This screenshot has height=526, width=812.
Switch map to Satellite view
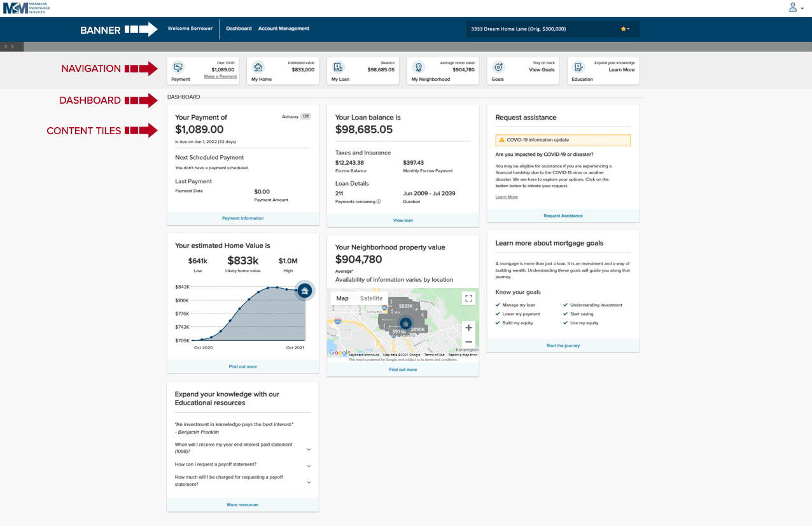[x=371, y=298]
